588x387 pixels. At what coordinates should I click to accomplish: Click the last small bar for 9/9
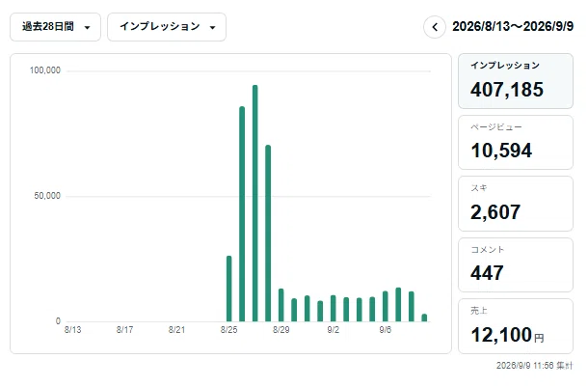pos(424,318)
